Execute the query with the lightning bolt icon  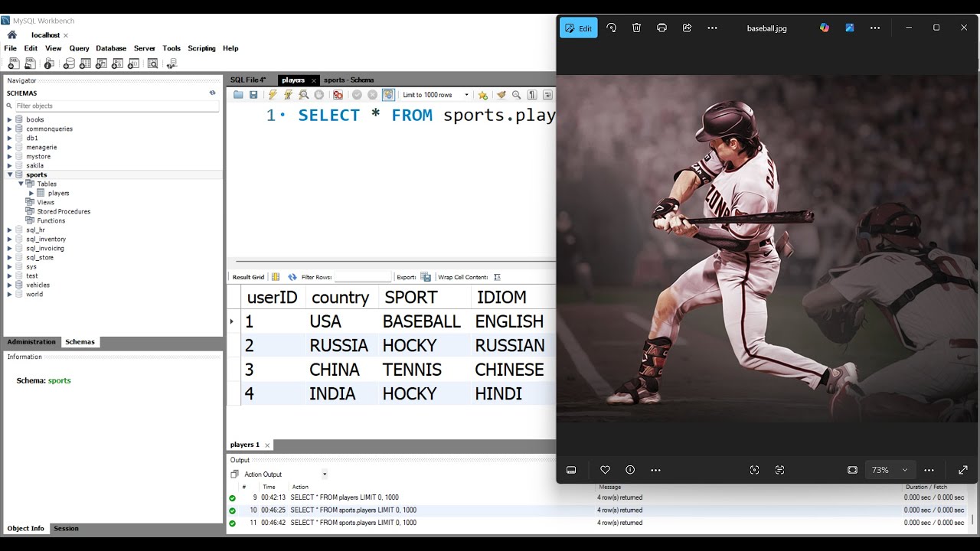[x=273, y=95]
